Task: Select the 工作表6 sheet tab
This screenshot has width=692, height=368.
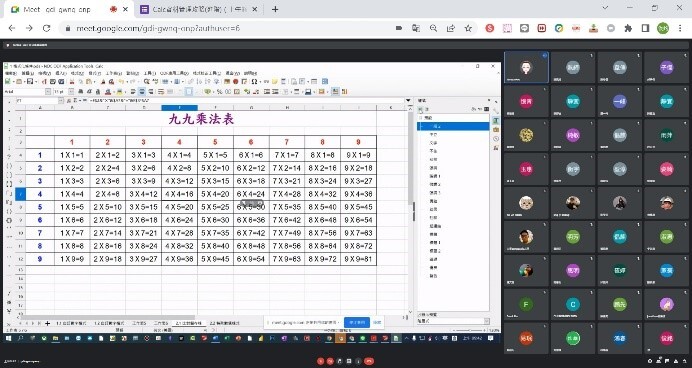Action: coord(161,323)
